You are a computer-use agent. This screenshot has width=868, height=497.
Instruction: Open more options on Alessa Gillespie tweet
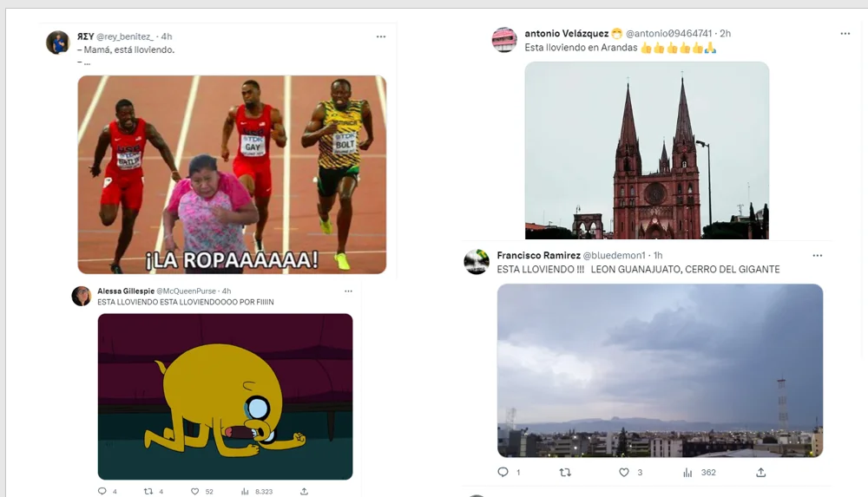pos(348,291)
